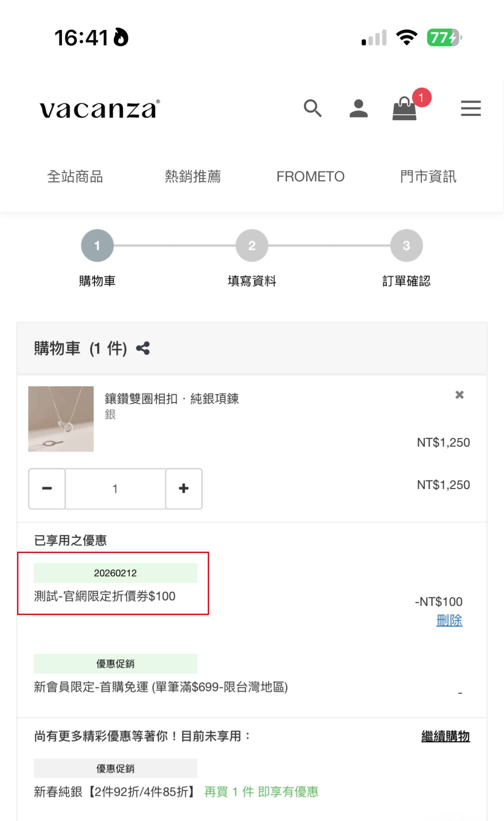Increase quantity with plus button
This screenshot has width=504, height=821.
(184, 489)
